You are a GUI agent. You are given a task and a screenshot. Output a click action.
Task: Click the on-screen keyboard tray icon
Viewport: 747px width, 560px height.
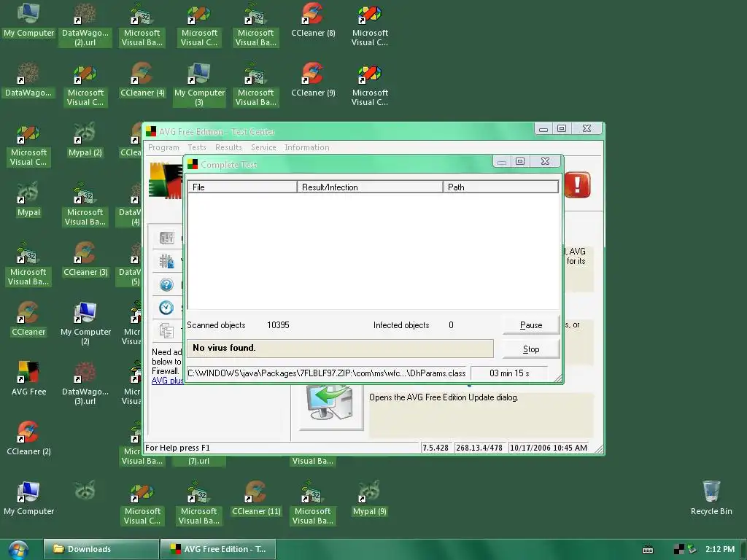[x=648, y=550]
